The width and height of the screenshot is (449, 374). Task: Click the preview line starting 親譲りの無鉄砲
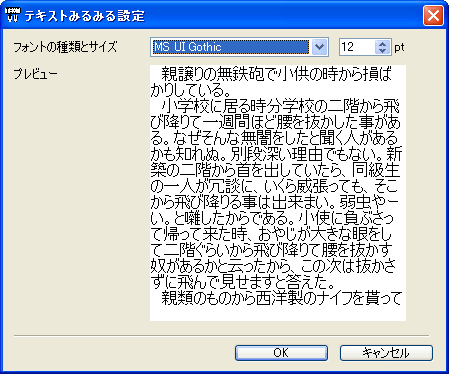click(277, 74)
